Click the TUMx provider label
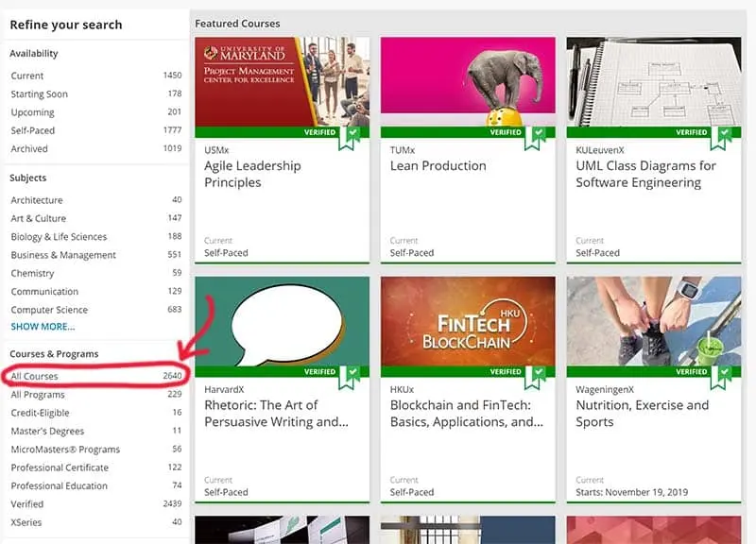756x544 pixels. [403, 150]
